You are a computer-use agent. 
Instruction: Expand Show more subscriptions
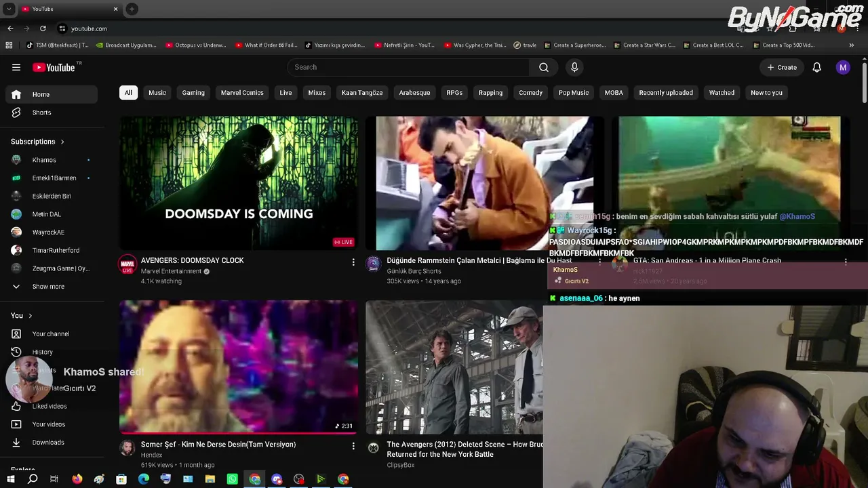pos(52,287)
